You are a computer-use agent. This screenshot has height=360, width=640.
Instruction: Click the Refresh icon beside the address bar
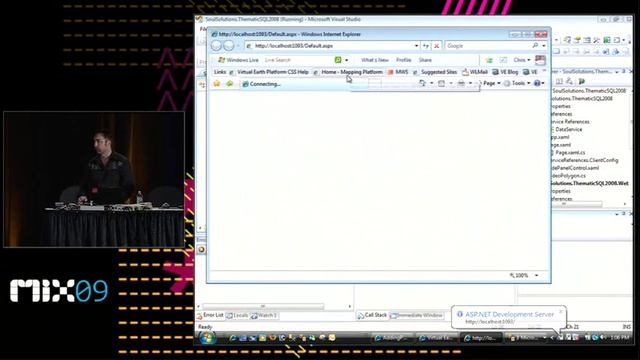426,46
